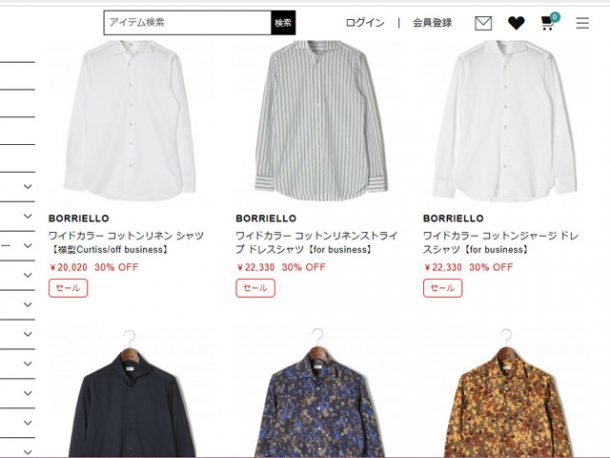Open the white cotton linen shirt image
This screenshot has height=458, width=610.
[130, 121]
